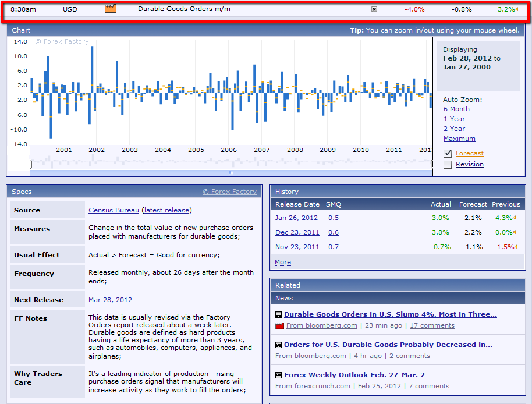
Task: Open the 2 comments link
Action: coord(410,356)
